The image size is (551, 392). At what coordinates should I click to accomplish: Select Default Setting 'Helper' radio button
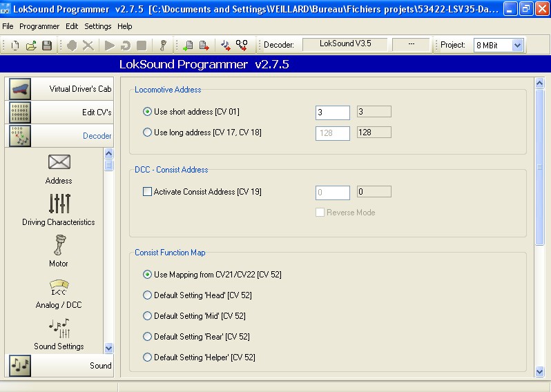(x=147, y=357)
